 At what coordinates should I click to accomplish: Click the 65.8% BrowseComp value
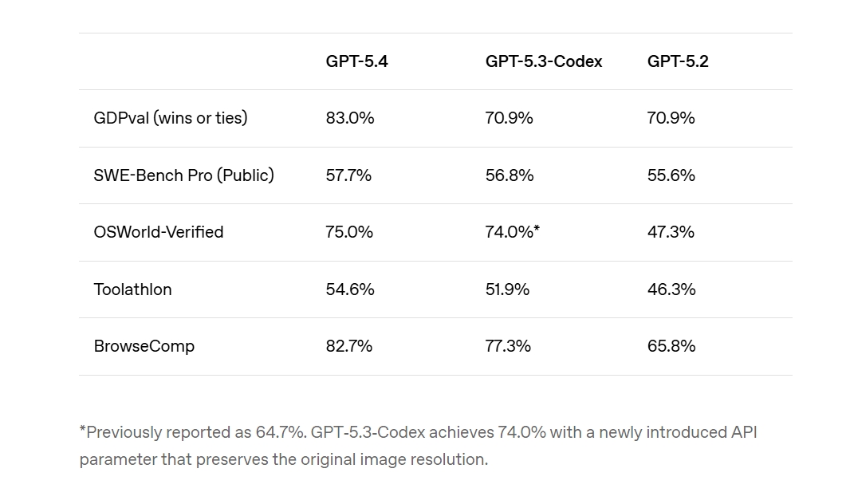click(671, 346)
